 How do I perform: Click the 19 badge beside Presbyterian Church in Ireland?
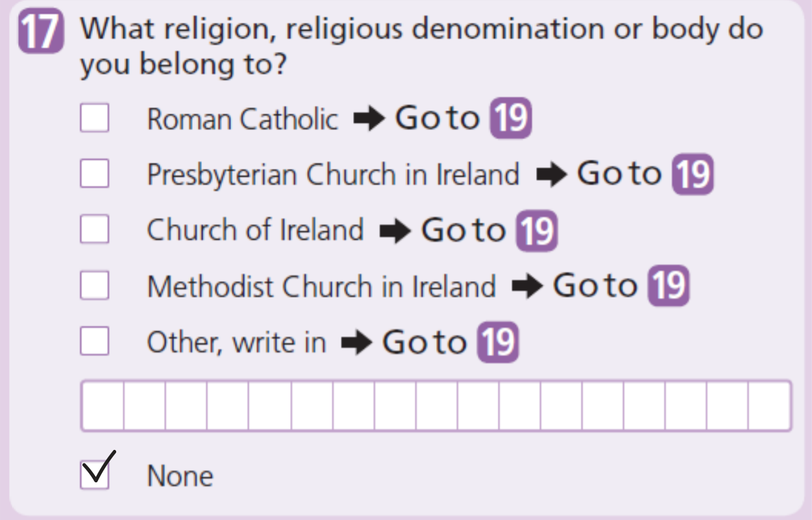click(693, 175)
